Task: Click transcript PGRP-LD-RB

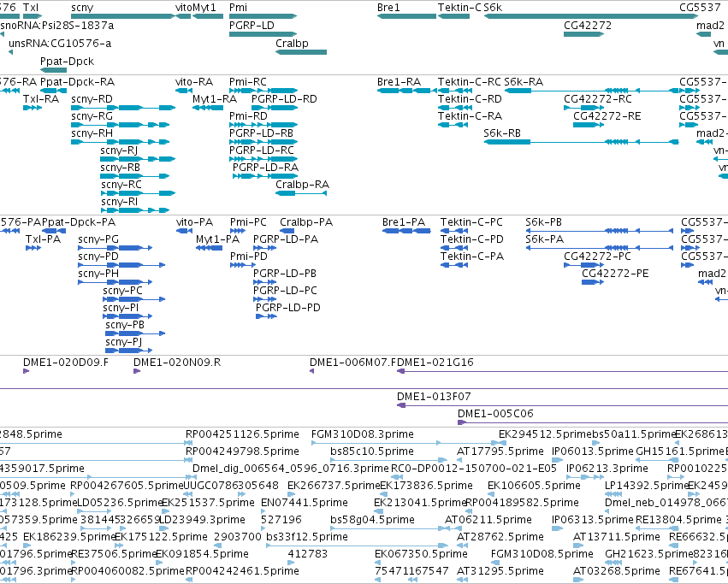Action: 263,142
